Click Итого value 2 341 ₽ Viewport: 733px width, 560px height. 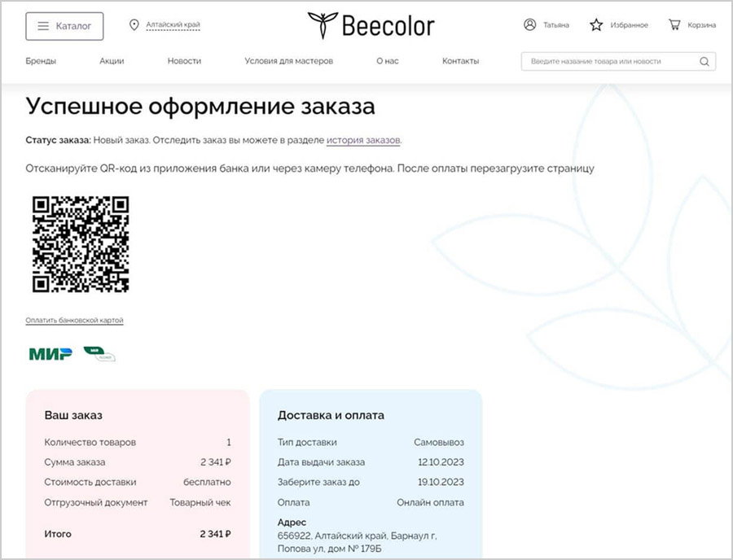[216, 534]
